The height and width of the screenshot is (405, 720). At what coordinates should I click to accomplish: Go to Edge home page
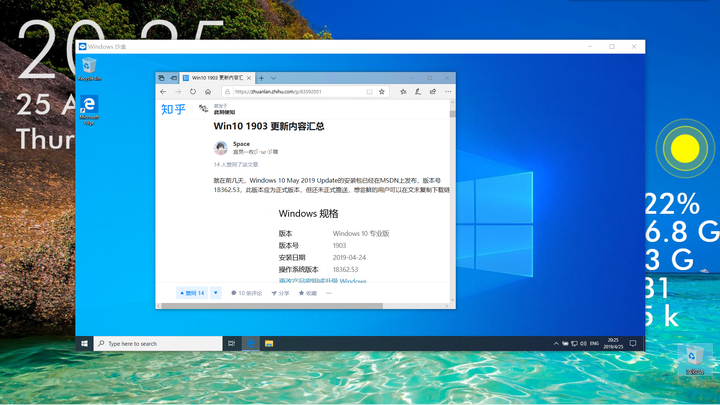(x=208, y=92)
